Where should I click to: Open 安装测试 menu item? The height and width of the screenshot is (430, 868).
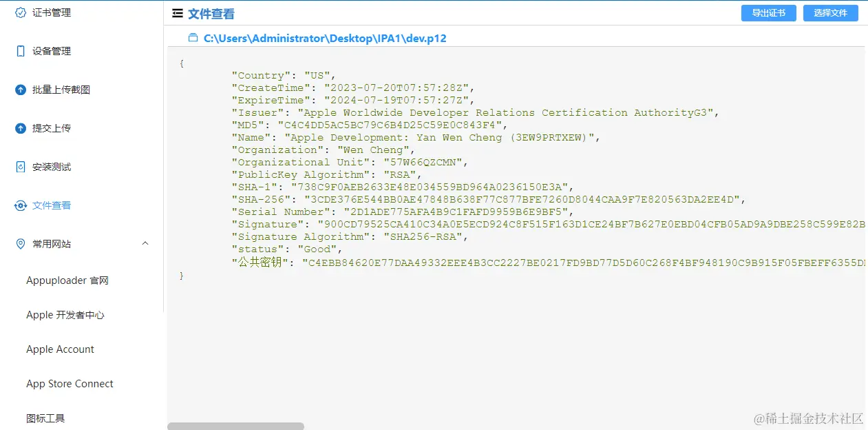pos(52,167)
